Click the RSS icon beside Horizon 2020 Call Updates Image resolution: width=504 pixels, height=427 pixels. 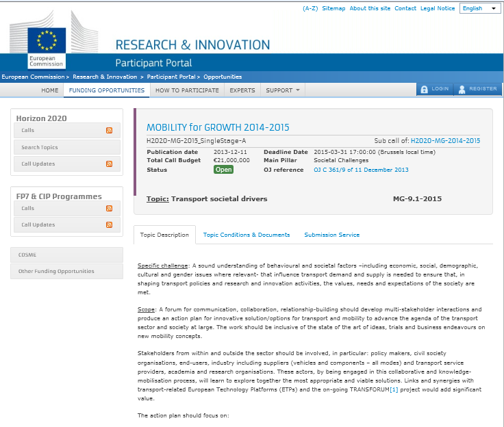pyautogui.click(x=110, y=164)
